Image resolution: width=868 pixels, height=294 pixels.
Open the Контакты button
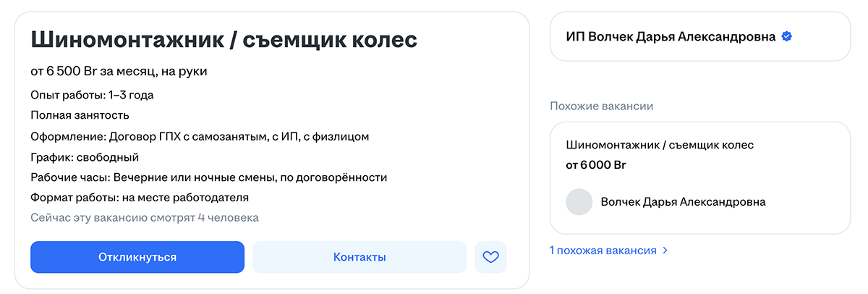[359, 257]
